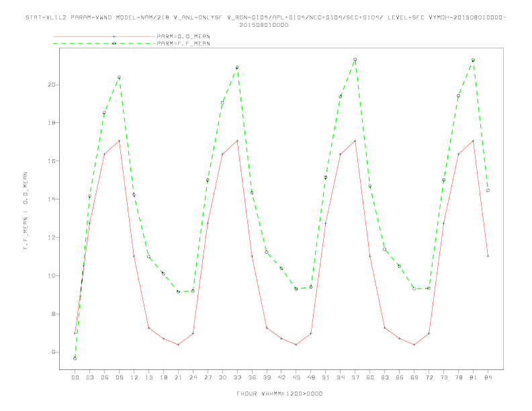Image resolution: width=532 pixels, height=411 pixels.
Task: Click y-axis tick value 16
Action: tap(51, 161)
